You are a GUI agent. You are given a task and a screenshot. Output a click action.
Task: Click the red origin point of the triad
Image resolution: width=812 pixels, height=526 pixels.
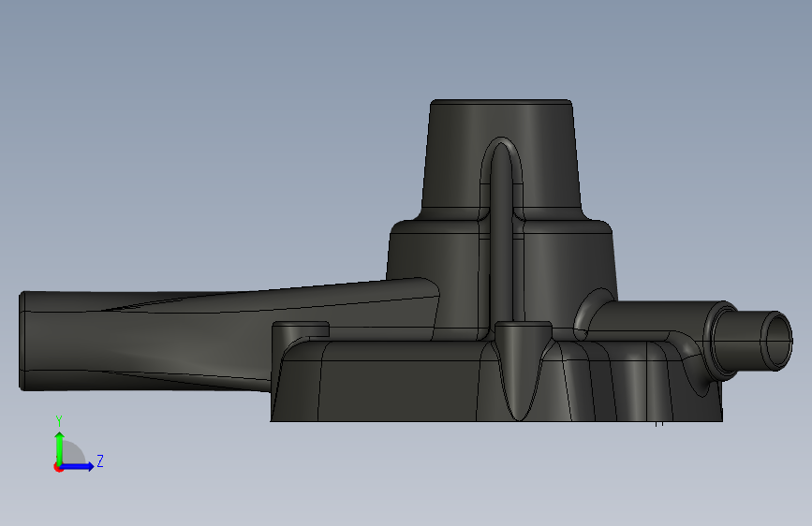pyautogui.click(x=58, y=467)
